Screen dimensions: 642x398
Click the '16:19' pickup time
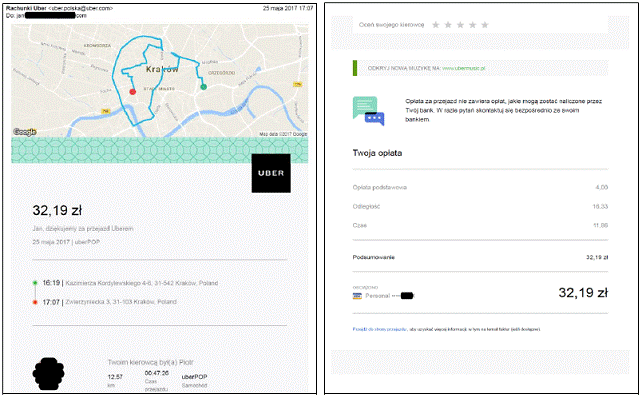pos(51,283)
